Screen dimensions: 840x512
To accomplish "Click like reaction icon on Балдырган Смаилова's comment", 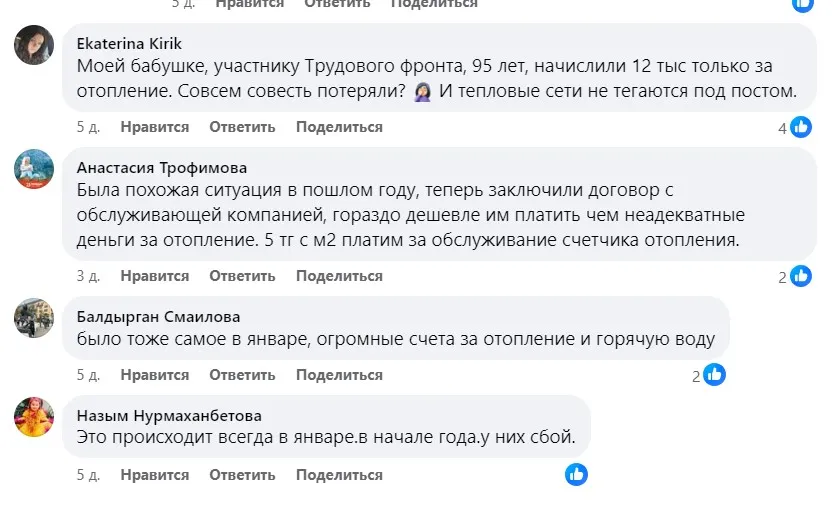I will (x=714, y=375).
